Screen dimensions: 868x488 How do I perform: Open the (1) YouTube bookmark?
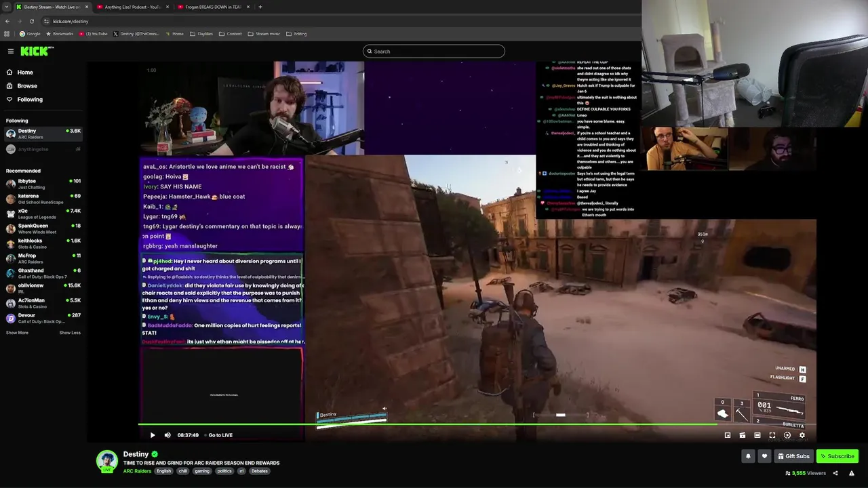[93, 34]
